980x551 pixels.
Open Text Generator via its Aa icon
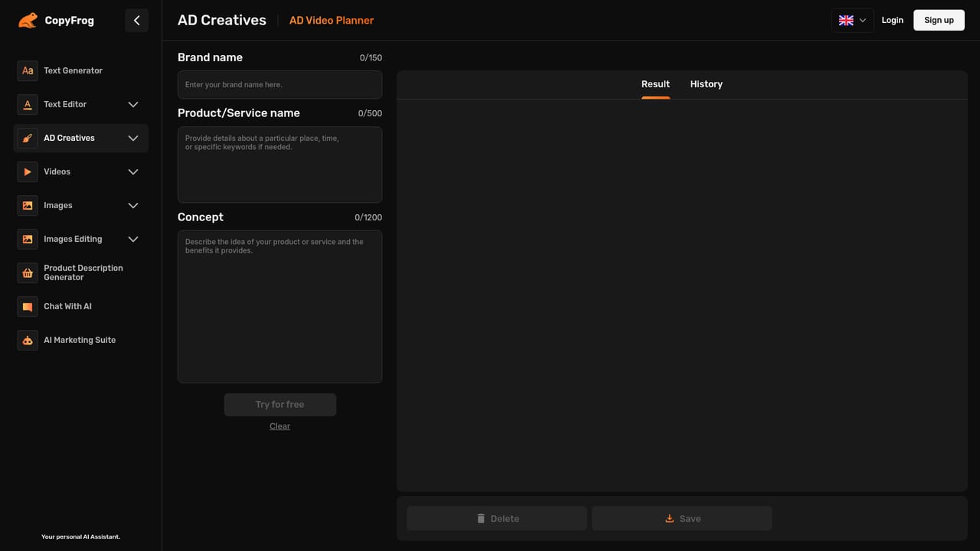point(28,70)
